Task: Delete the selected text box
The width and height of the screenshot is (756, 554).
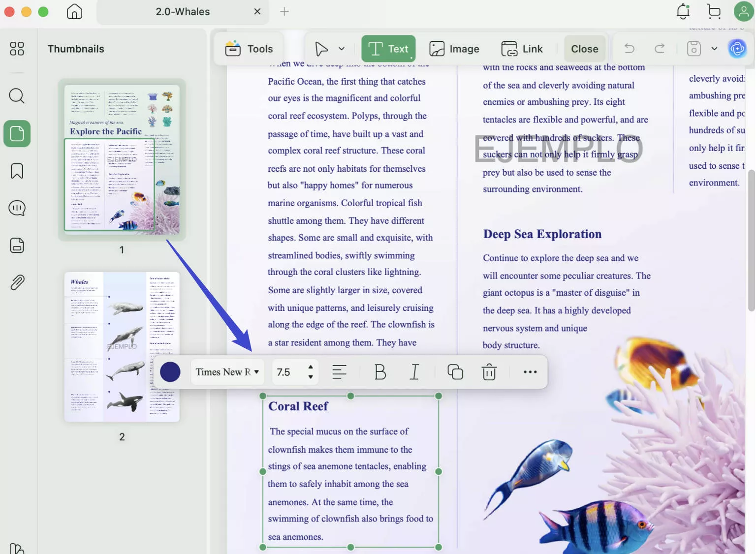Action: click(x=489, y=372)
